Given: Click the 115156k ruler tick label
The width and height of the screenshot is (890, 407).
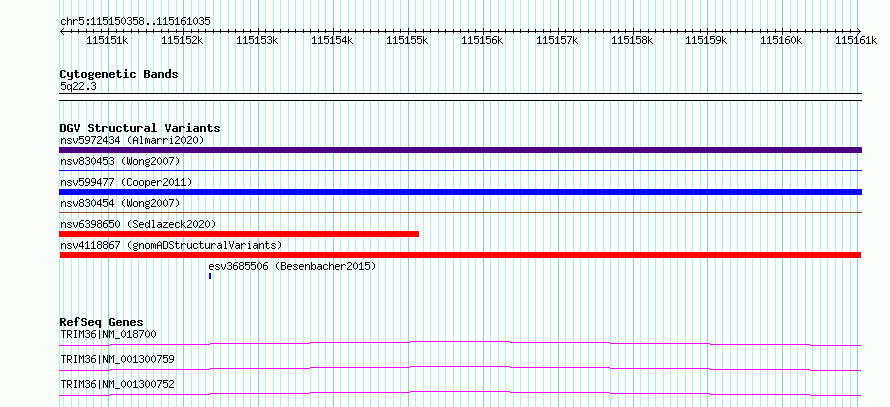Looking at the screenshot, I should [x=482, y=40].
